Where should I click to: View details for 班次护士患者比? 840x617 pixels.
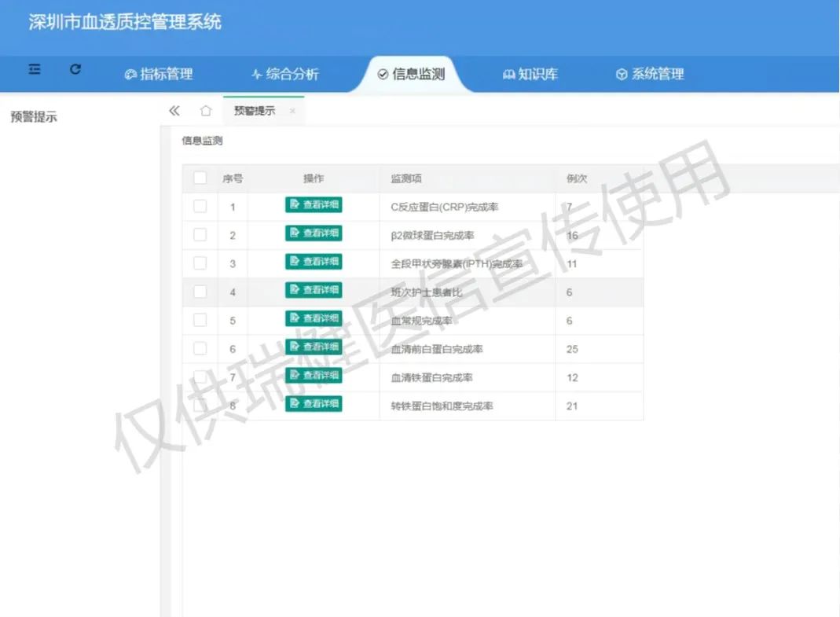click(314, 290)
